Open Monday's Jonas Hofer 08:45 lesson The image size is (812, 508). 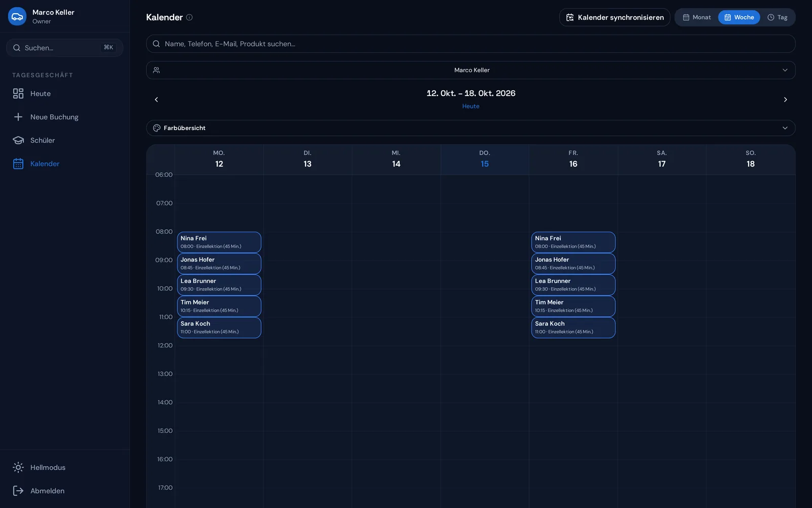(219, 264)
